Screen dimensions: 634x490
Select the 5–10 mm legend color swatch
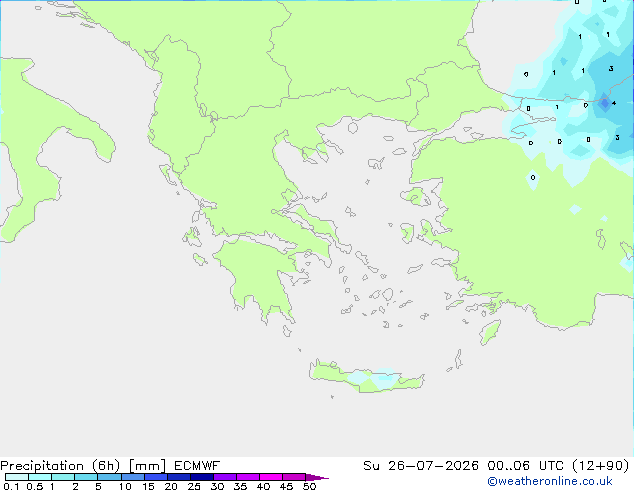coord(109,477)
